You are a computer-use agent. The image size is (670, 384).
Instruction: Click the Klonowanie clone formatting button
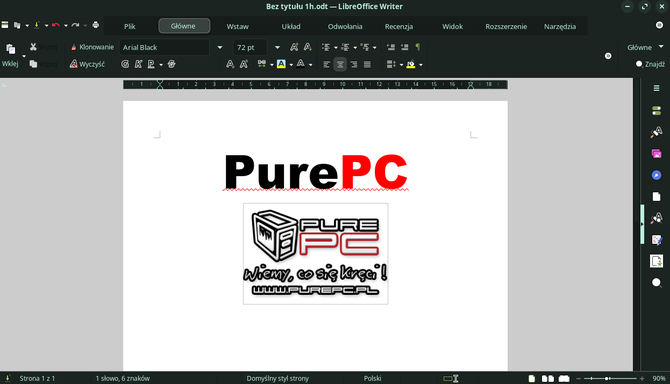(92, 47)
